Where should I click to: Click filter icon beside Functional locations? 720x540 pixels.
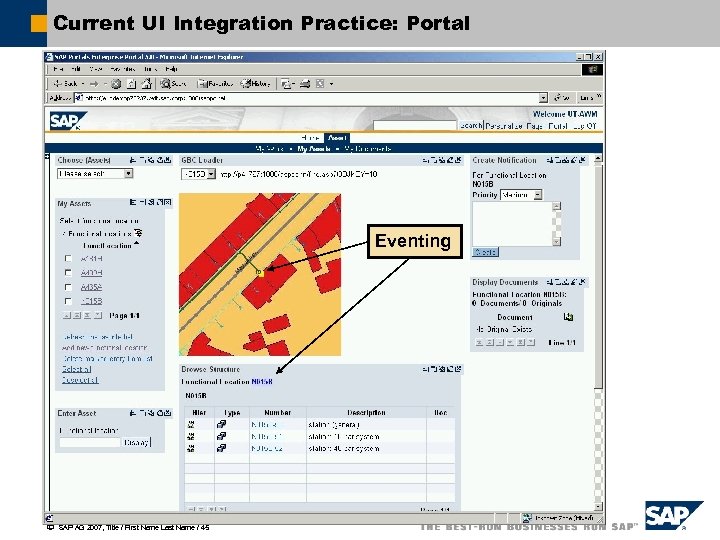point(138,233)
